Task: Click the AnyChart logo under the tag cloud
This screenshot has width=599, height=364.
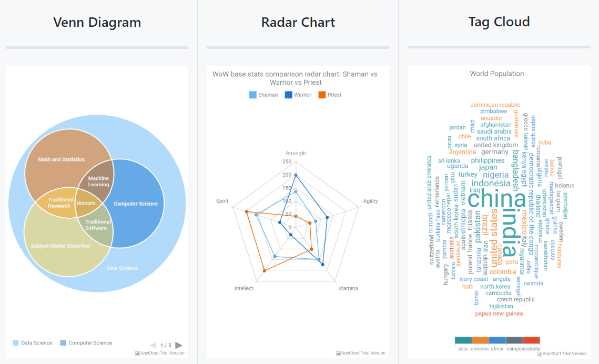Action: click(x=562, y=353)
